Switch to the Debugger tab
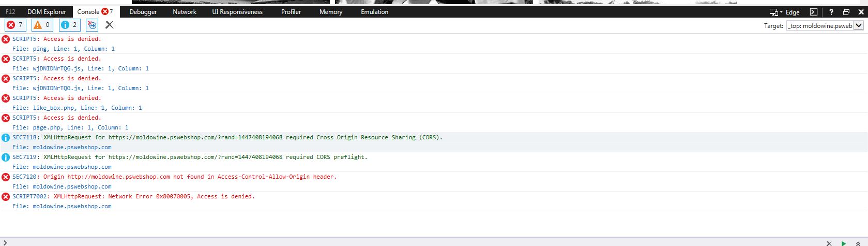868x246 pixels. coord(143,12)
